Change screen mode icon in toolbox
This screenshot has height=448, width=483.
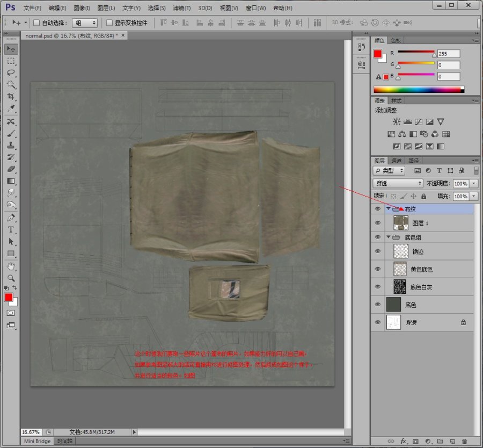tap(11, 326)
